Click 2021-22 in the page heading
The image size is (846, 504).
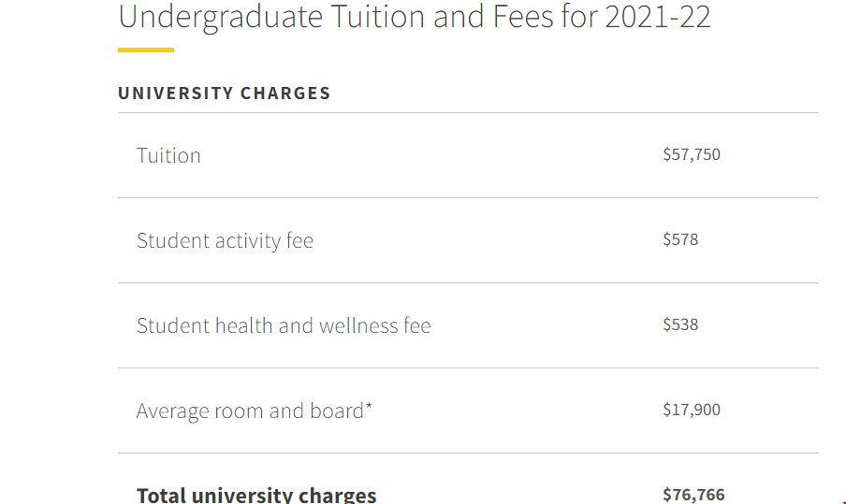[657, 17]
